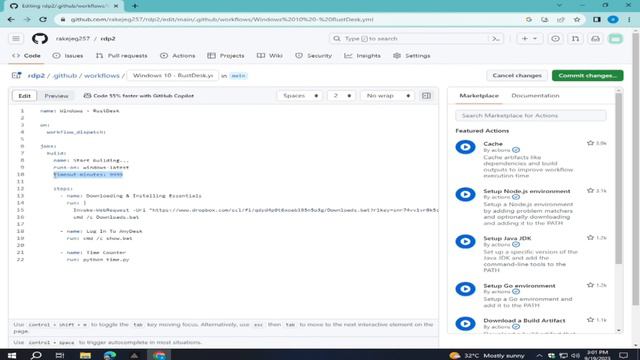This screenshot has height=360, width=640.
Task: Click the Marketplace panel scrollbar
Action: [x=619, y=178]
